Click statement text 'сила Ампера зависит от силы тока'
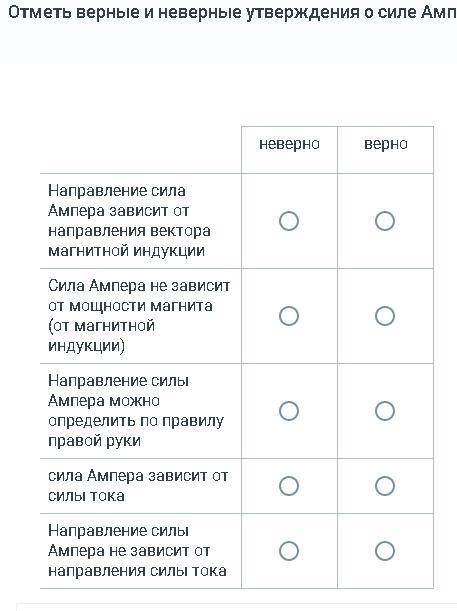This screenshot has width=457, height=611. (x=138, y=486)
